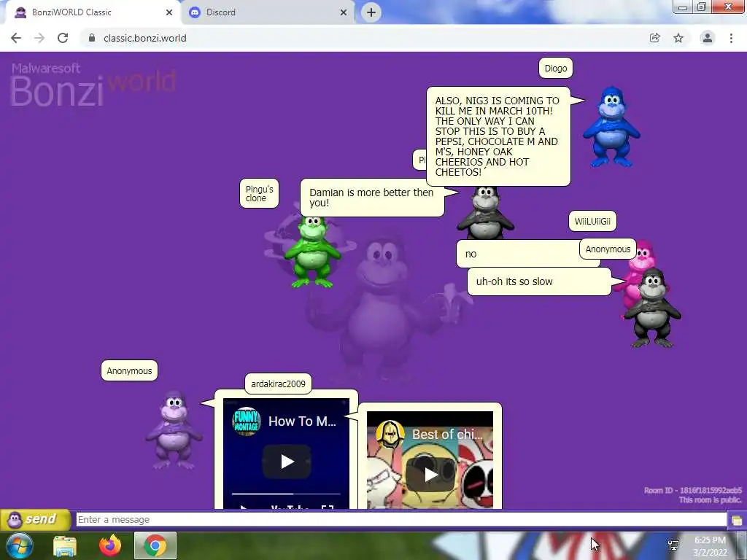The width and height of the screenshot is (747, 560).
Task: Click the ardakirac2009 name tag
Action: pyautogui.click(x=278, y=384)
